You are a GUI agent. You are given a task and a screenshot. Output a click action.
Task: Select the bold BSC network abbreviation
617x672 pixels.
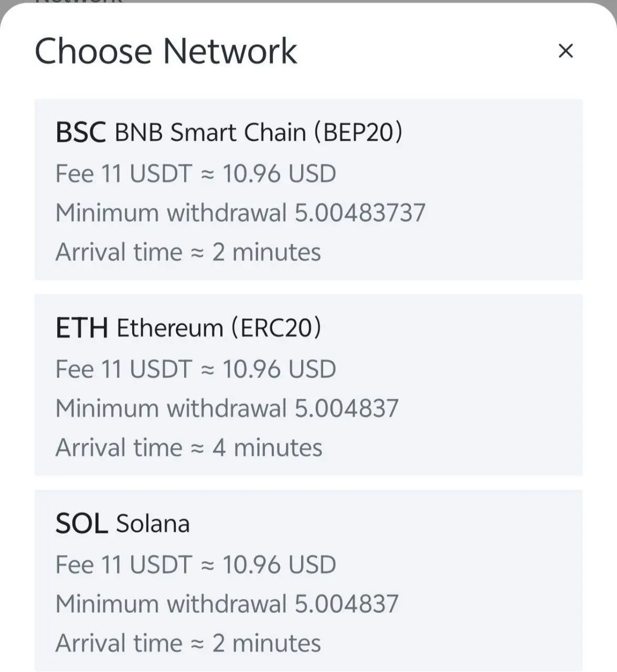click(x=81, y=132)
